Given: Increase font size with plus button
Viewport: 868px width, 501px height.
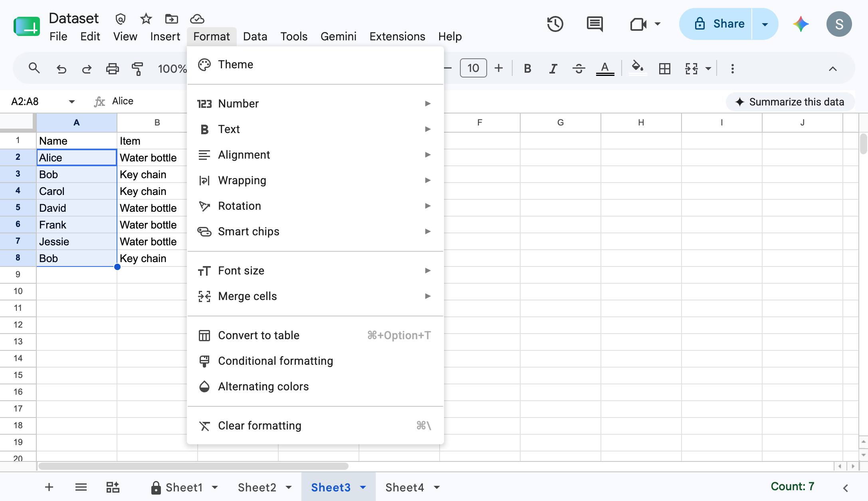Looking at the screenshot, I should 498,68.
